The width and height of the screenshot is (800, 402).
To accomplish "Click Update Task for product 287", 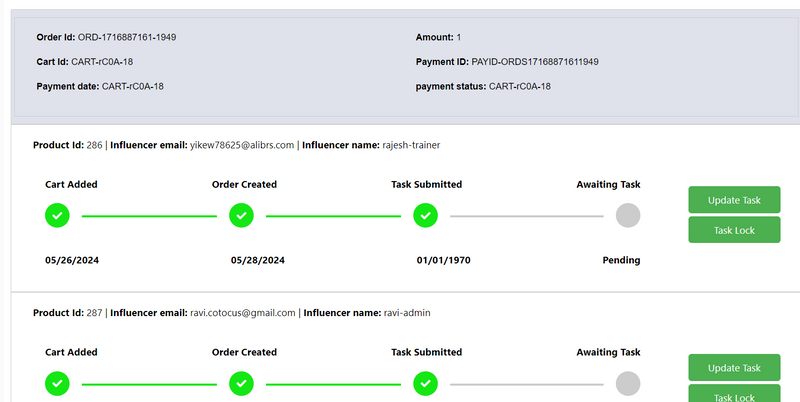I will click(x=734, y=368).
